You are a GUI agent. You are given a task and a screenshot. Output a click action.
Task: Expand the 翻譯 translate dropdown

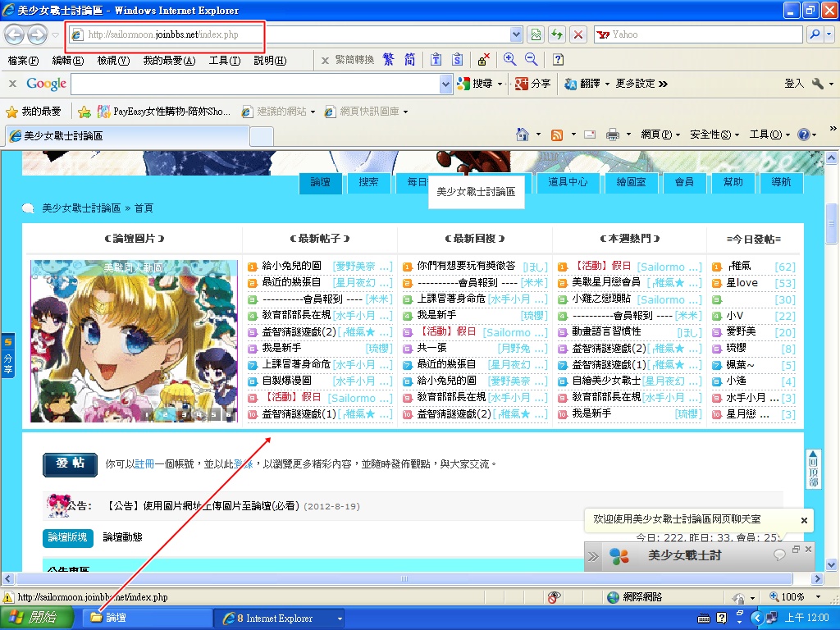click(607, 84)
